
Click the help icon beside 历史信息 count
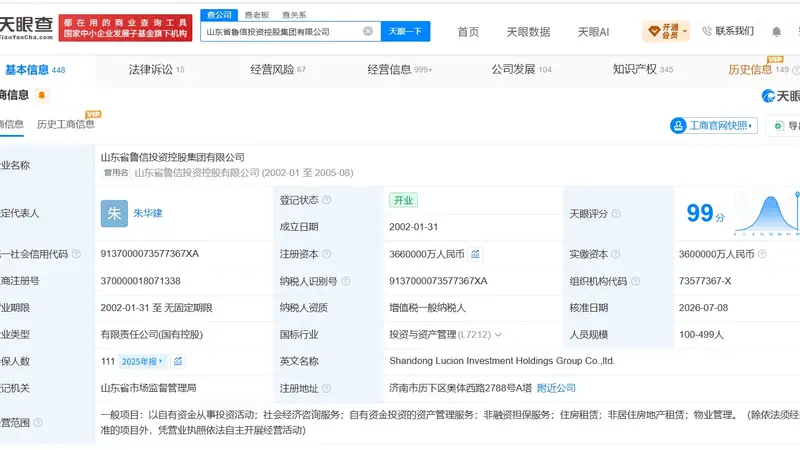point(795,70)
